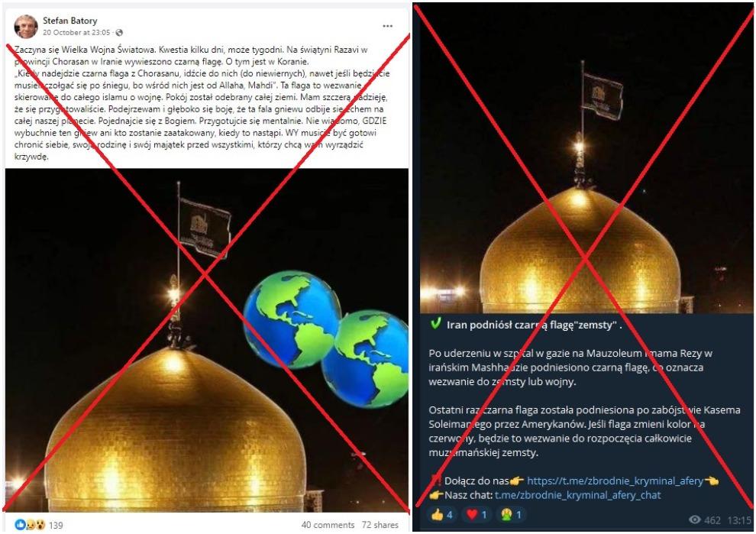This screenshot has height=534, width=756.
Task: Click the green checkmark before the headline
Action: (435, 324)
